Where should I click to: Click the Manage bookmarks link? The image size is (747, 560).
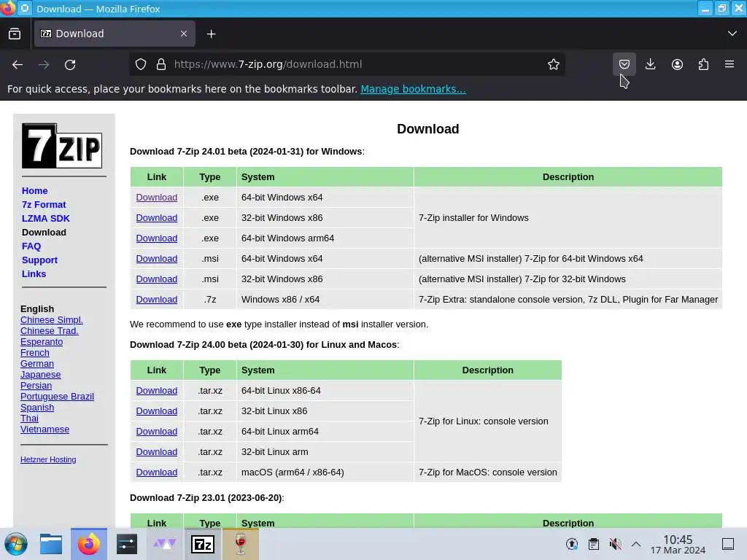pyautogui.click(x=413, y=89)
